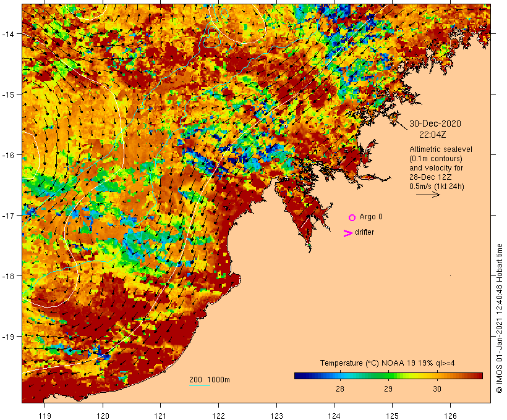The image size is (507, 420).
Task: Click the 'and velocity for' text
Action: tap(436, 168)
